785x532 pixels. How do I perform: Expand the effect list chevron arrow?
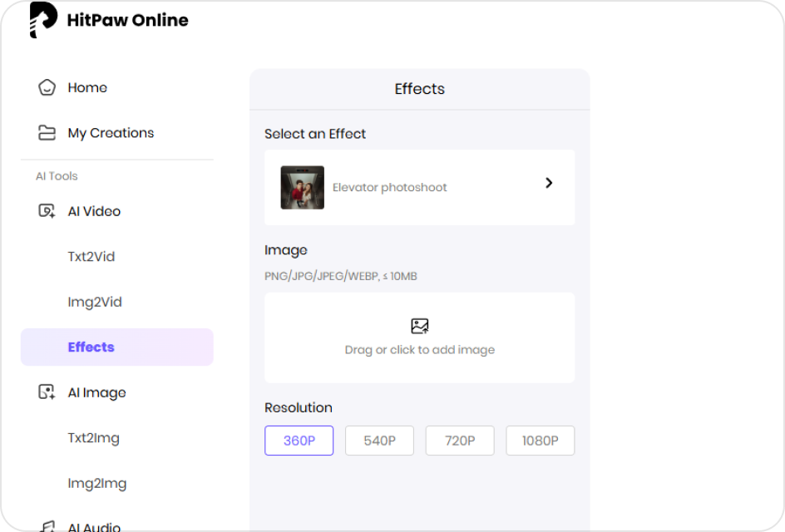click(549, 183)
